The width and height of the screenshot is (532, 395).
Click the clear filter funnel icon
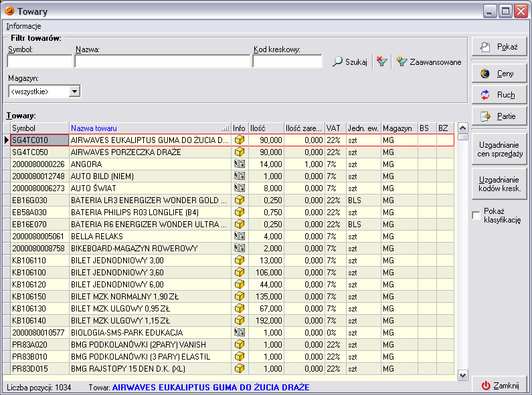point(381,61)
